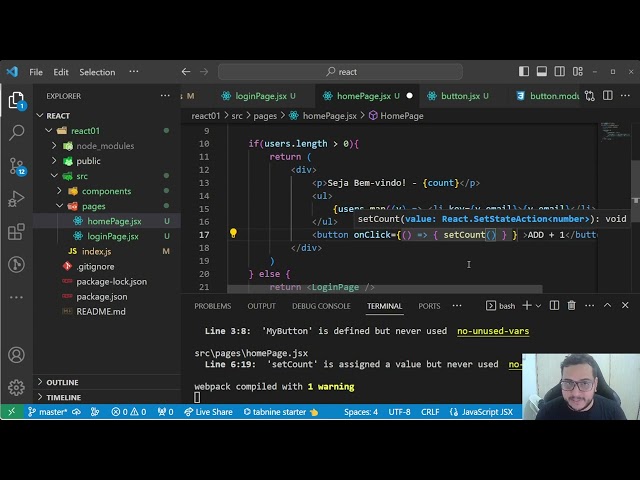Open the Extensions view icon
640x480 pixels.
coord(16,232)
